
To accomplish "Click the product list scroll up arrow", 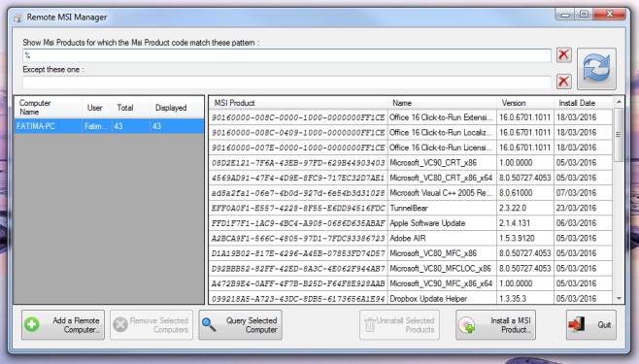I will [619, 101].
